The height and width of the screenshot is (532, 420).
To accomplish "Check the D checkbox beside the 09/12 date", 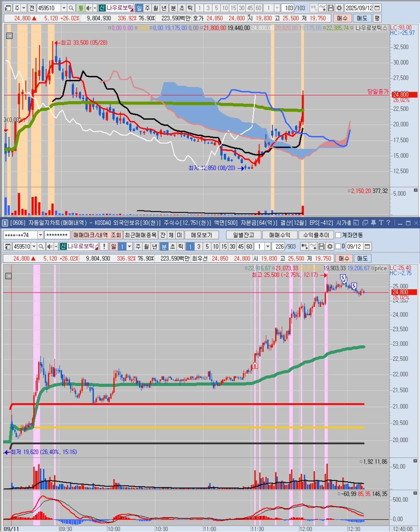I will (x=339, y=246).
